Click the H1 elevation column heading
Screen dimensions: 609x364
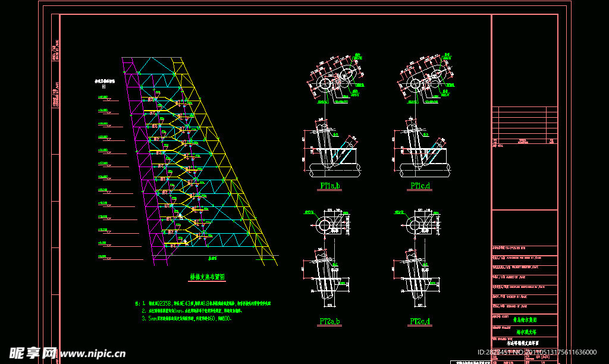(x=104, y=86)
